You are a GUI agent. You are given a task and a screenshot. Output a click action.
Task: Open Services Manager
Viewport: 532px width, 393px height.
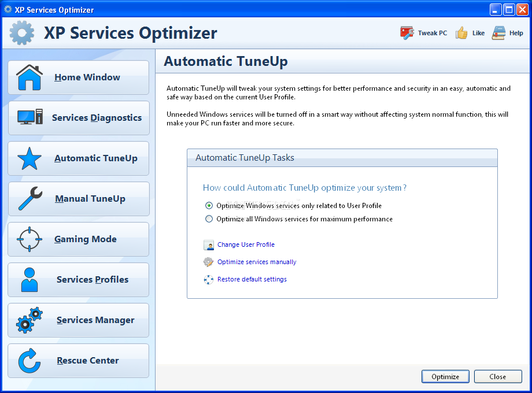[x=79, y=320]
